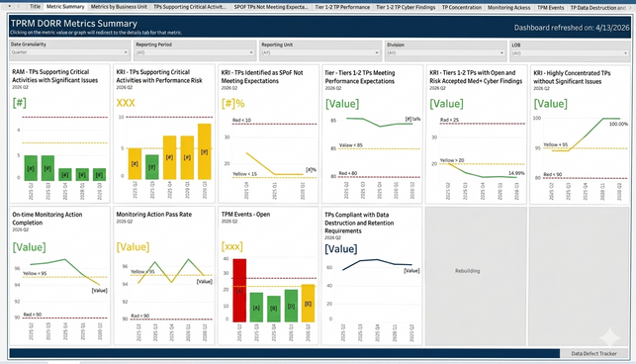Image resolution: width=636 pixels, height=364 pixels.
Task: Select the first yellow bar in KRI Performance Risk chart
Action: [135, 164]
